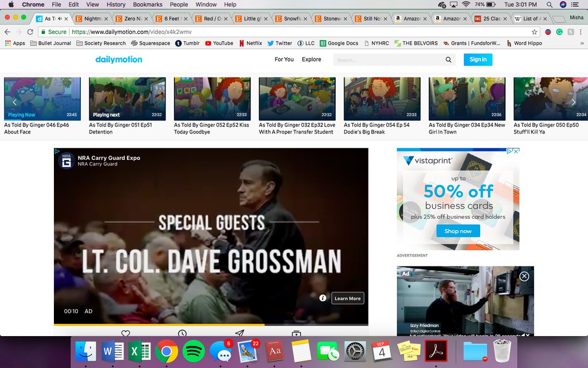Viewport: 588px width, 368px height.
Task: Open the macOS History menu
Action: click(x=116, y=4)
